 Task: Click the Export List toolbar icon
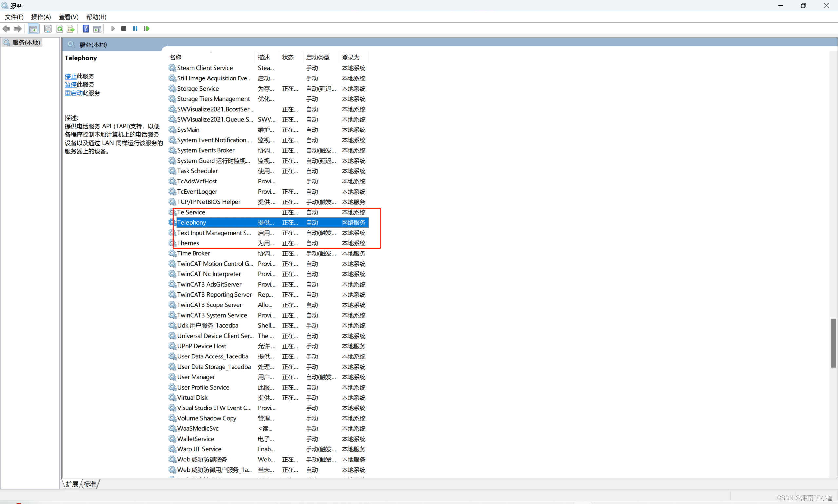71,29
